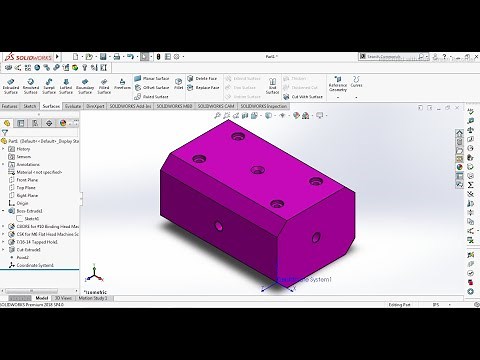Expand the Annotations tree node

click(3, 164)
